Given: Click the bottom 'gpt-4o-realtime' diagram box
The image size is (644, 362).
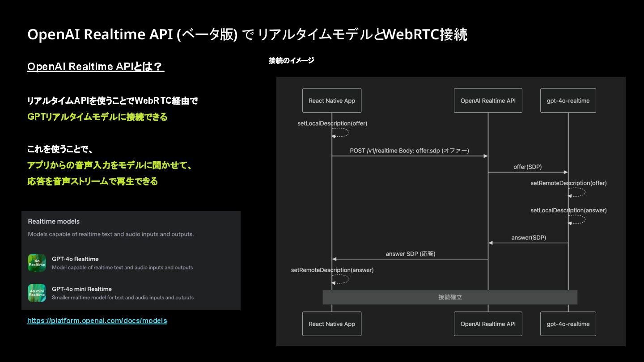Looking at the screenshot, I should coord(568,324).
